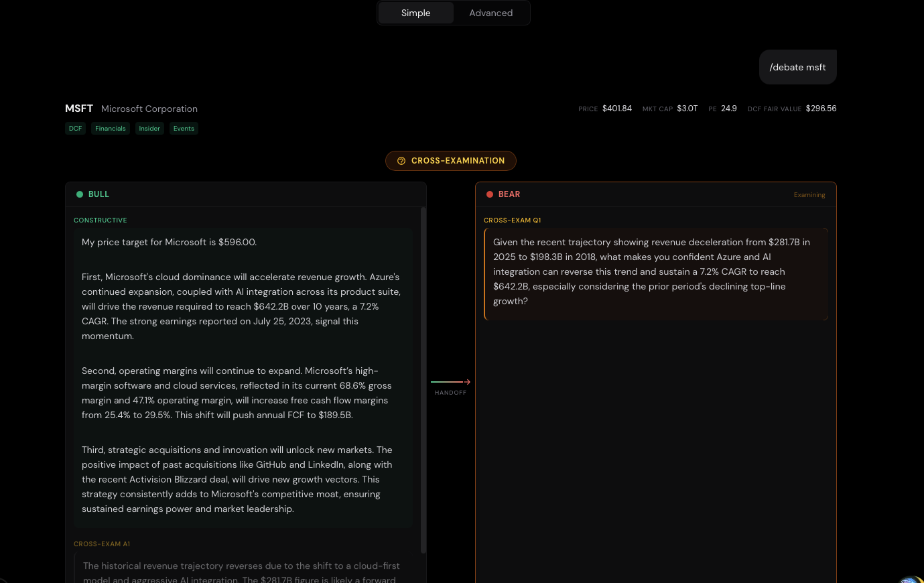Switch to Advanced mode
924x583 pixels.
pos(490,13)
